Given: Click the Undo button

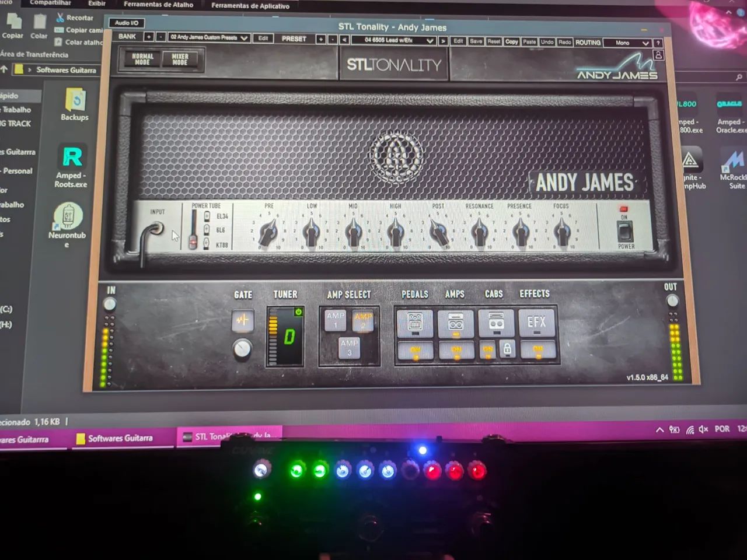Looking at the screenshot, I should coord(547,42).
